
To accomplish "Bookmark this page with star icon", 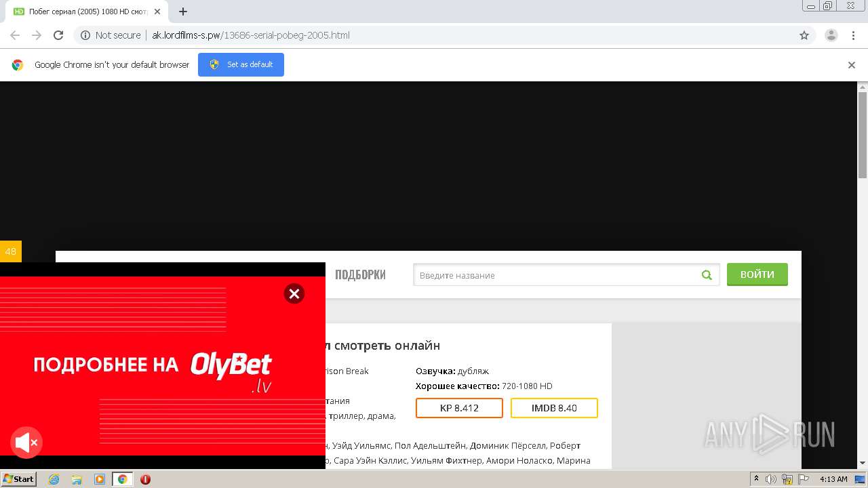I will (x=804, y=35).
